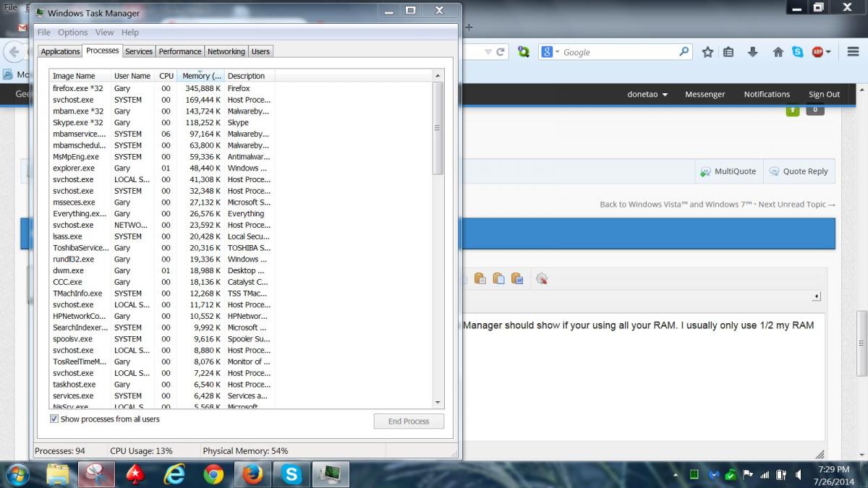Viewport: 868px width, 488px height.
Task: Switch to the Applications tab
Action: (x=60, y=51)
